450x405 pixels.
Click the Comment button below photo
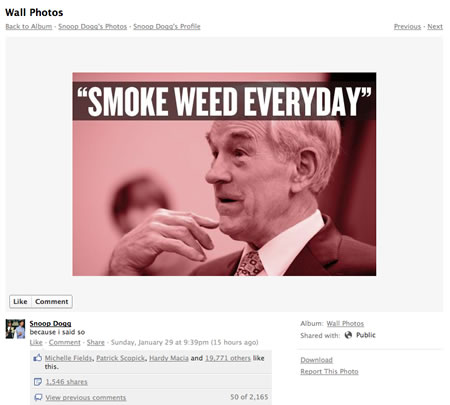click(x=52, y=302)
